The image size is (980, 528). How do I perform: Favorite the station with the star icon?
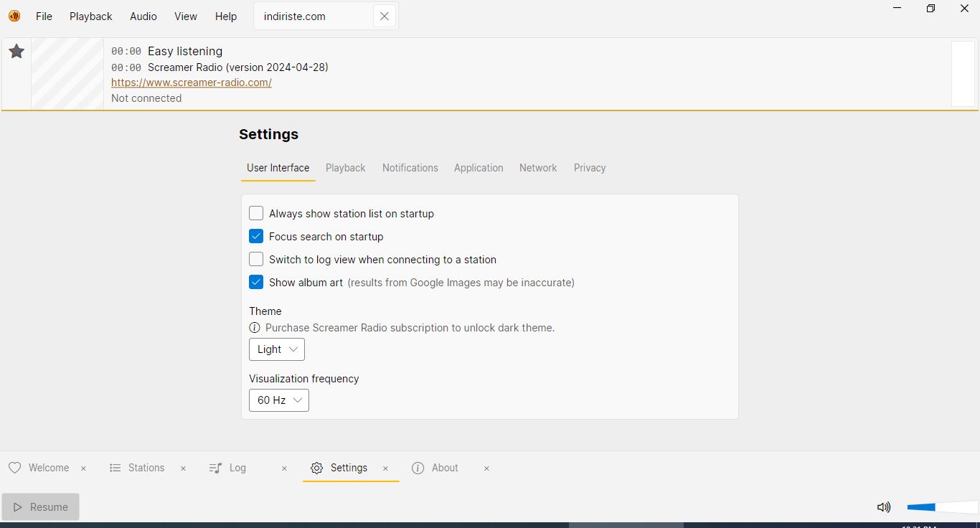pyautogui.click(x=17, y=52)
